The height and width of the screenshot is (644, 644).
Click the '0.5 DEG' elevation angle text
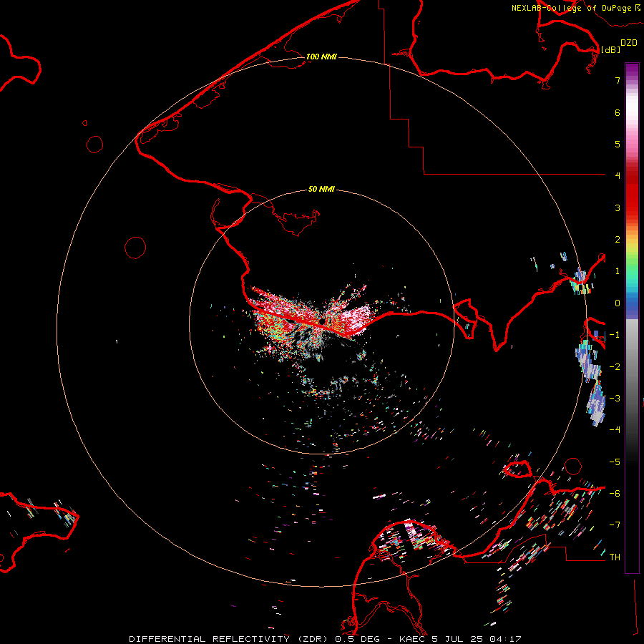(357, 639)
